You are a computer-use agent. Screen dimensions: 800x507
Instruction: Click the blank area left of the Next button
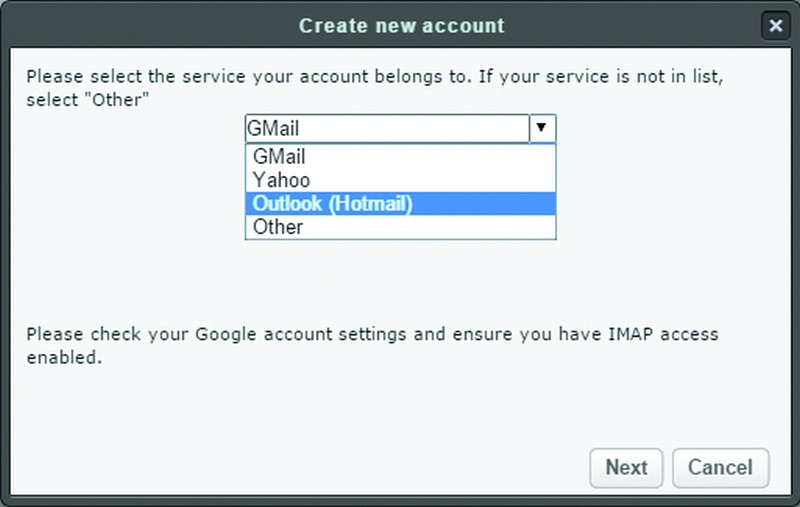tap(306, 468)
